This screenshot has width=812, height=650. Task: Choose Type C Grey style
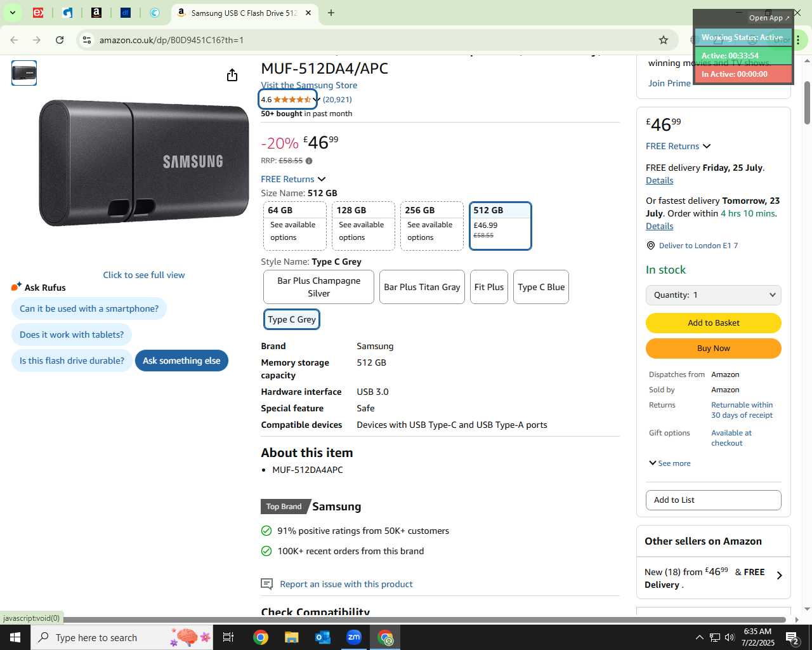292,319
